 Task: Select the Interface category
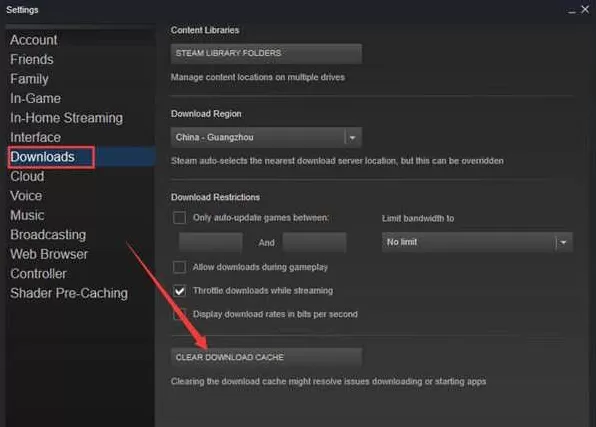[35, 137]
